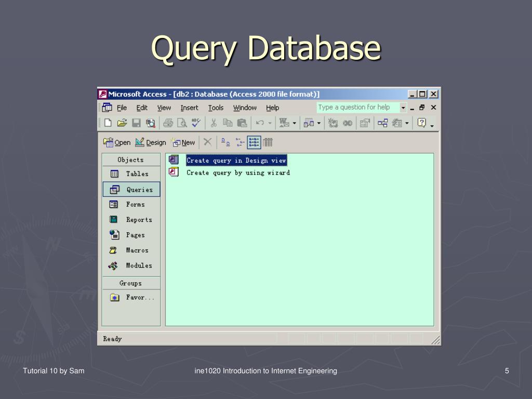Click the Delete X icon in database toolbar
The height and width of the screenshot is (399, 532).
[x=208, y=142]
